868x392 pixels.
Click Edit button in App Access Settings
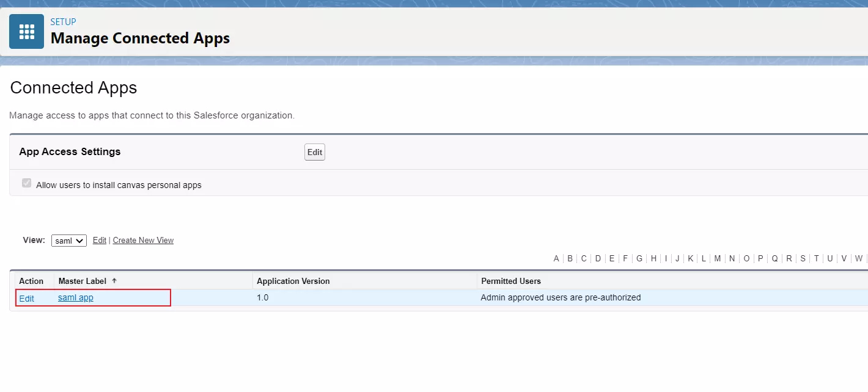click(x=314, y=152)
